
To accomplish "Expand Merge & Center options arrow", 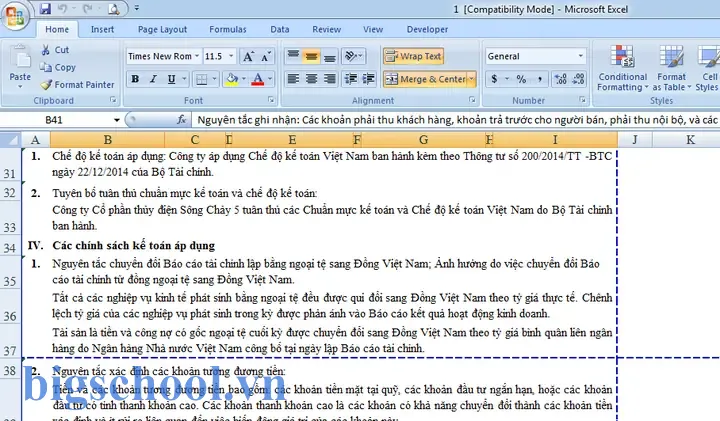I will [472, 79].
